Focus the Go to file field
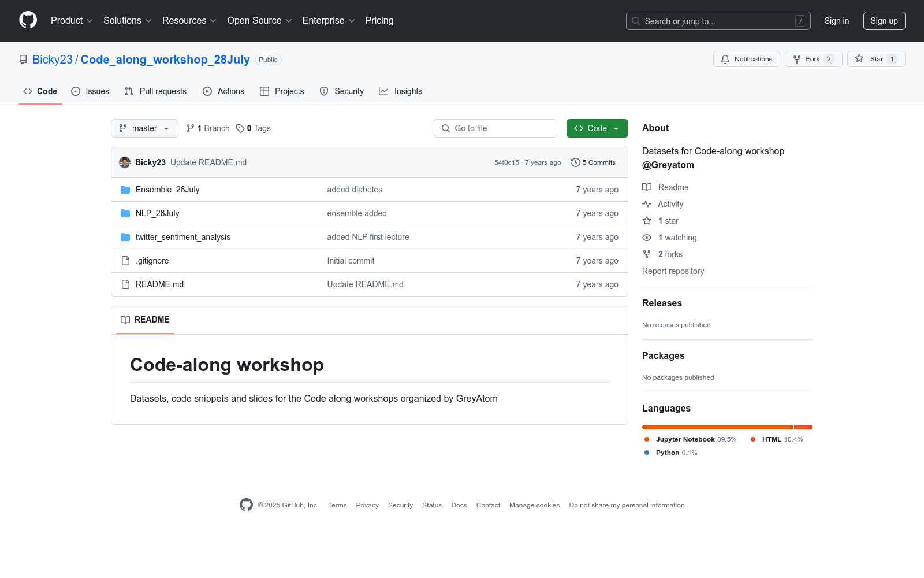The height and width of the screenshot is (578, 924). 495,128
